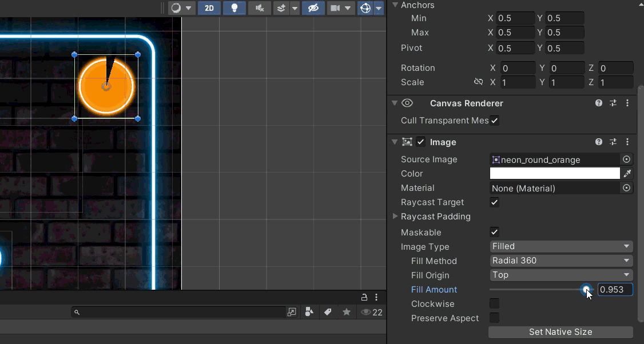Screen dimensions: 644x344
Task: Open Canvas Renderer presets icon
Action: [x=613, y=103]
